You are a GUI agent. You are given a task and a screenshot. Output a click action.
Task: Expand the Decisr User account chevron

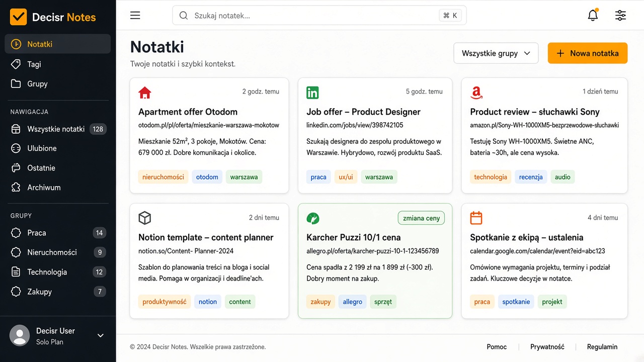point(100,335)
